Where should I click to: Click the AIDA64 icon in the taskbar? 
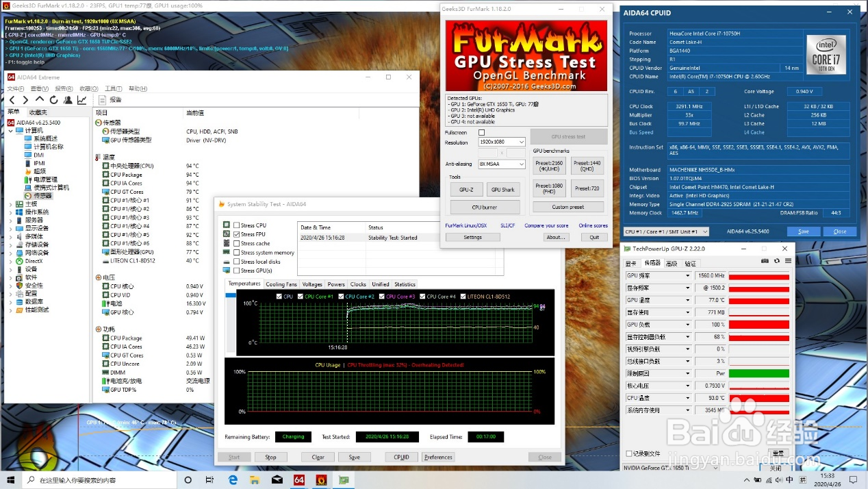click(298, 480)
